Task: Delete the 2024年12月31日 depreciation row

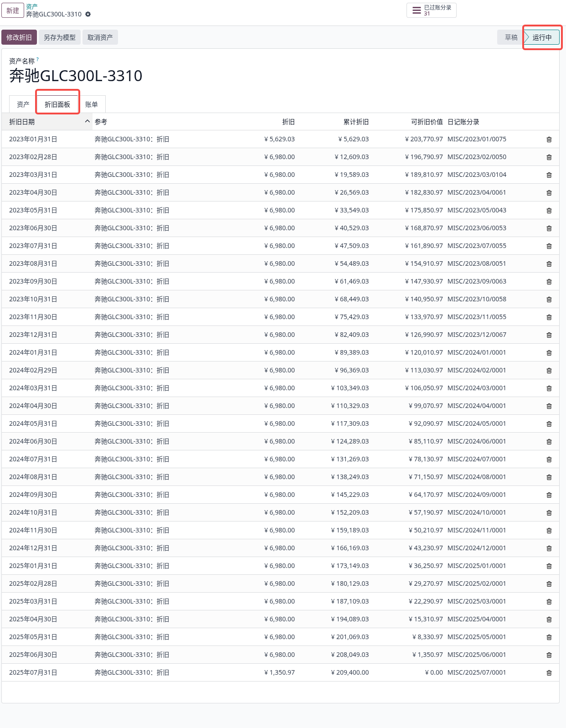Action: point(549,548)
